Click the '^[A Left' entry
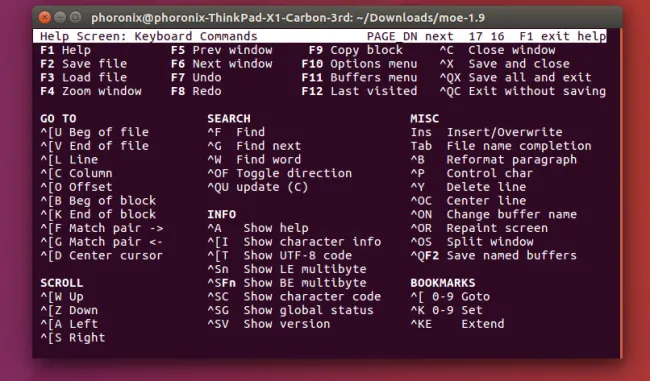 69,324
